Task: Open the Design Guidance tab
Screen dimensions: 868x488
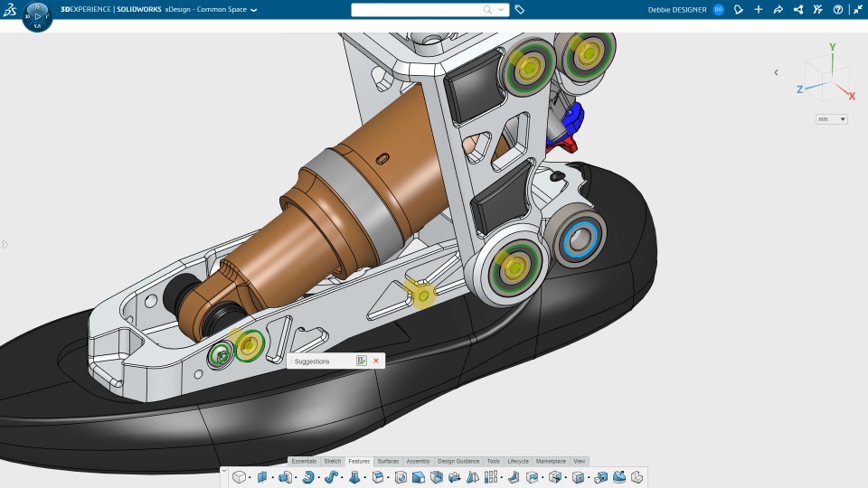Action: tap(458, 461)
